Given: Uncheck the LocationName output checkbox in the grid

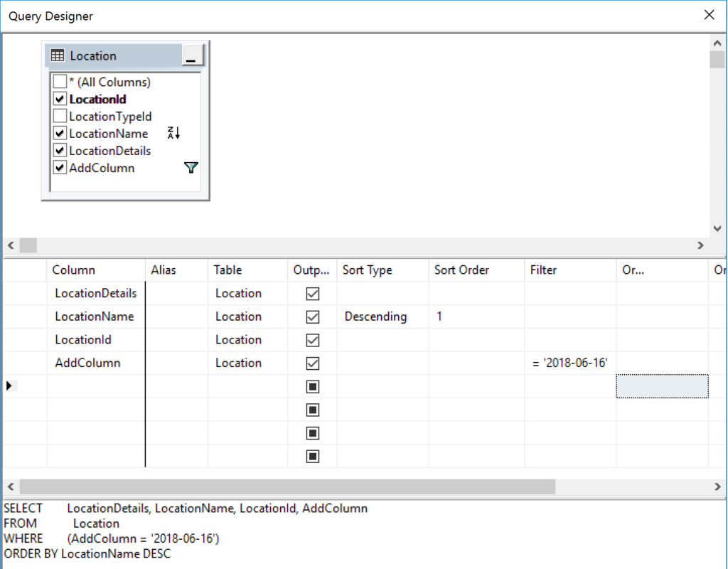Looking at the screenshot, I should 311,317.
